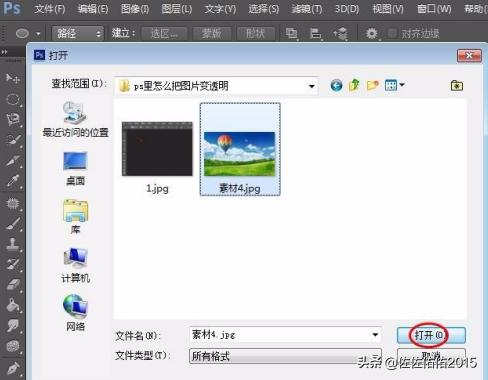
Task: Open the View menu
Action: click(x=388, y=9)
